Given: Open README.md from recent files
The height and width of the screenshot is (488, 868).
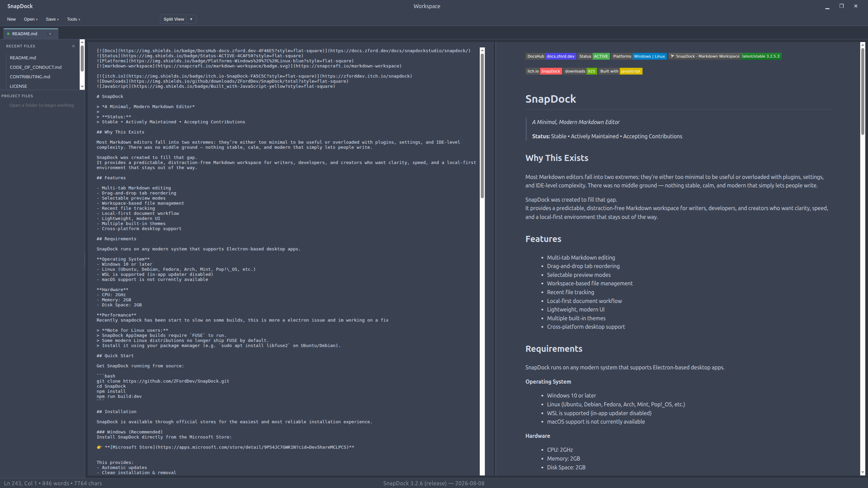Looking at the screenshot, I should [x=23, y=58].
